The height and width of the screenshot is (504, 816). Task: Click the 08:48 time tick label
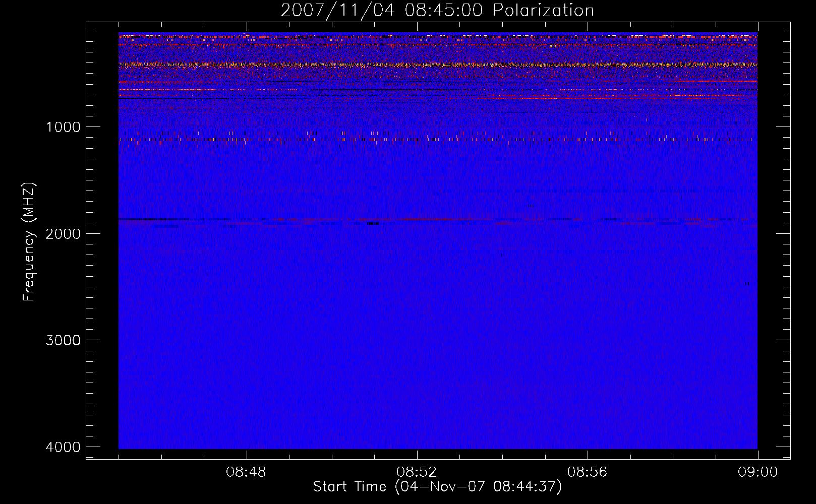[x=246, y=472]
